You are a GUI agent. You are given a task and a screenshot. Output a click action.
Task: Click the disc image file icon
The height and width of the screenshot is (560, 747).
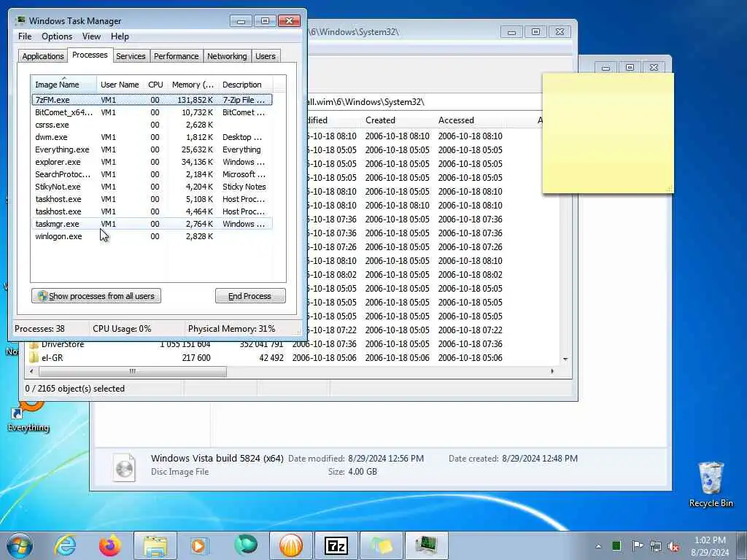(125, 467)
